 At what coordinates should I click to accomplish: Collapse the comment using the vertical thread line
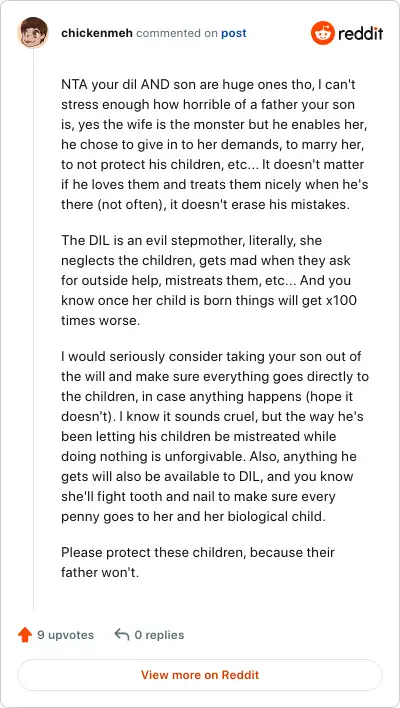(x=33, y=330)
